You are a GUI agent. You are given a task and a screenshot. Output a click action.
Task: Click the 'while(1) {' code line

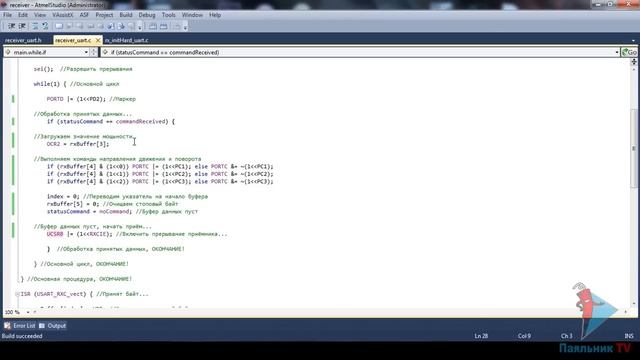[50, 84]
